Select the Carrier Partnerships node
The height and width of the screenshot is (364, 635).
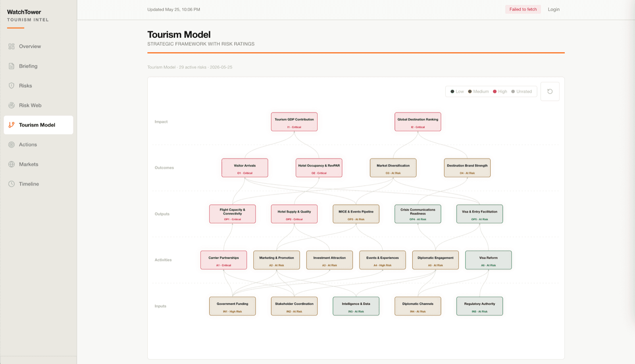point(224,260)
